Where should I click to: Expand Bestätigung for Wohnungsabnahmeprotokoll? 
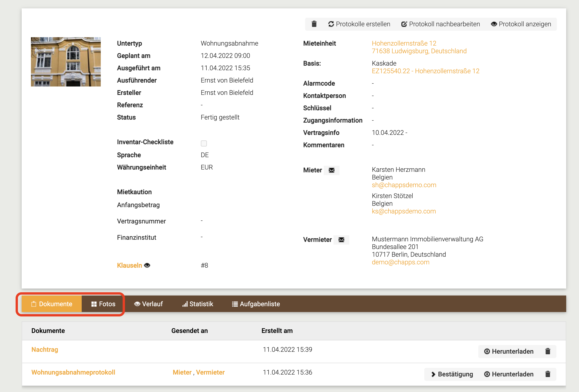pyautogui.click(x=452, y=374)
